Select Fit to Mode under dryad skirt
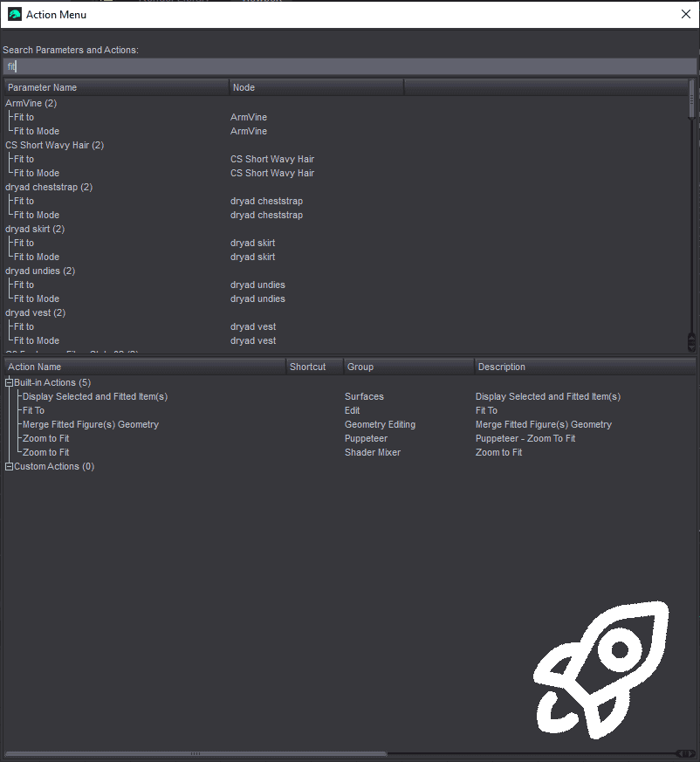Image resolution: width=700 pixels, height=762 pixels. [x=37, y=257]
